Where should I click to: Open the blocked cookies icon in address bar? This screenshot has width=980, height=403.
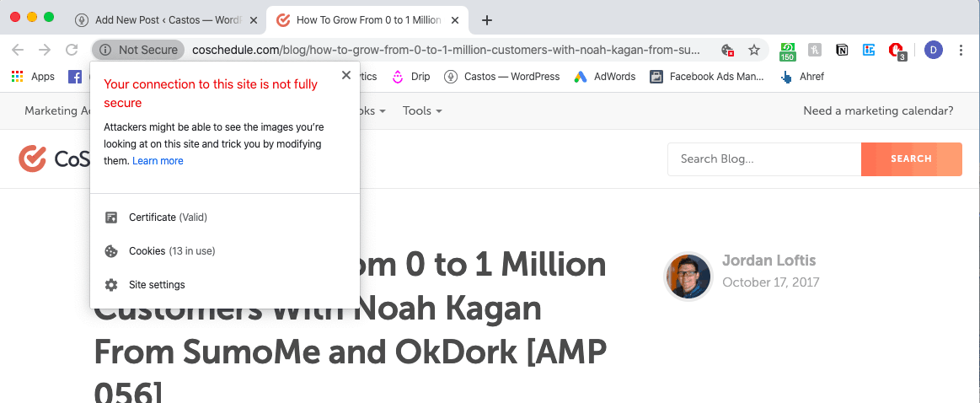[728, 50]
